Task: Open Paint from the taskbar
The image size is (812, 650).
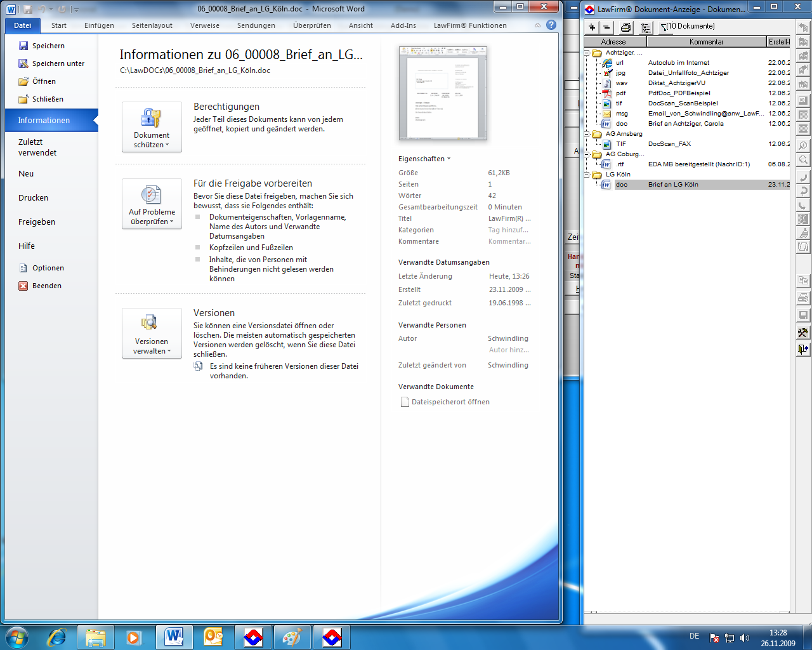Action: [292, 637]
